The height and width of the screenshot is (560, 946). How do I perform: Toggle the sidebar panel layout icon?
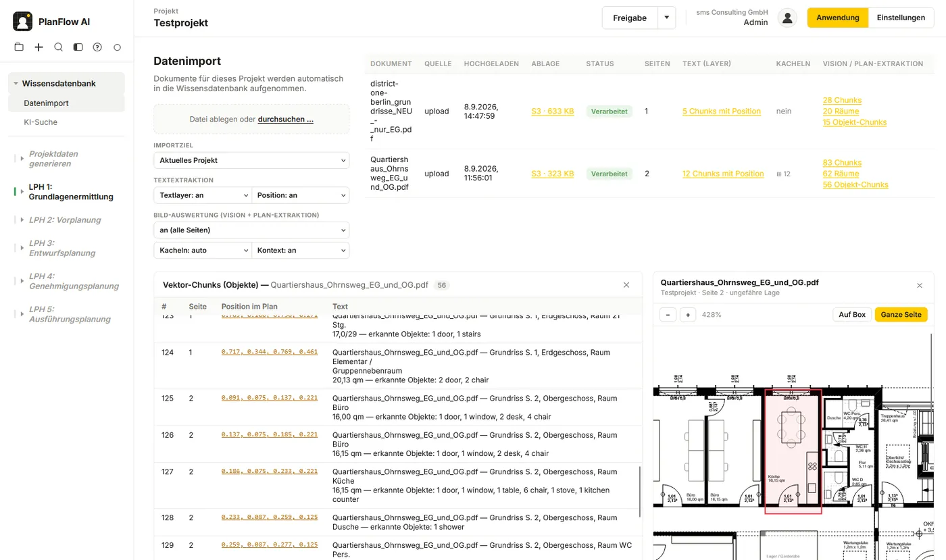point(78,47)
